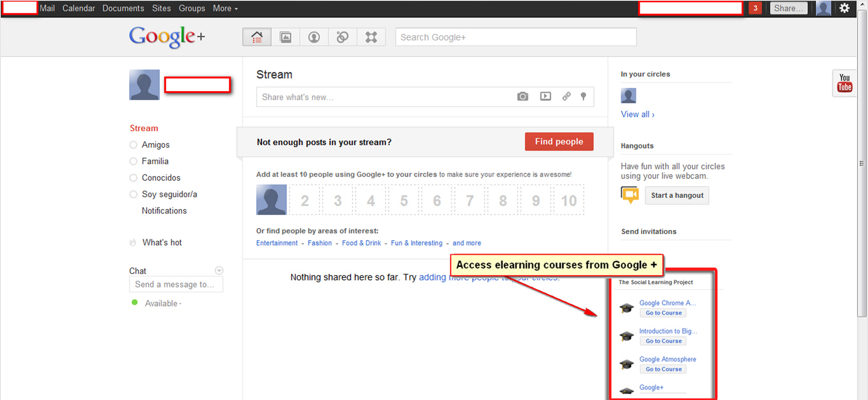Click the Google+ logo
The width and height of the screenshot is (868, 400).
(167, 37)
